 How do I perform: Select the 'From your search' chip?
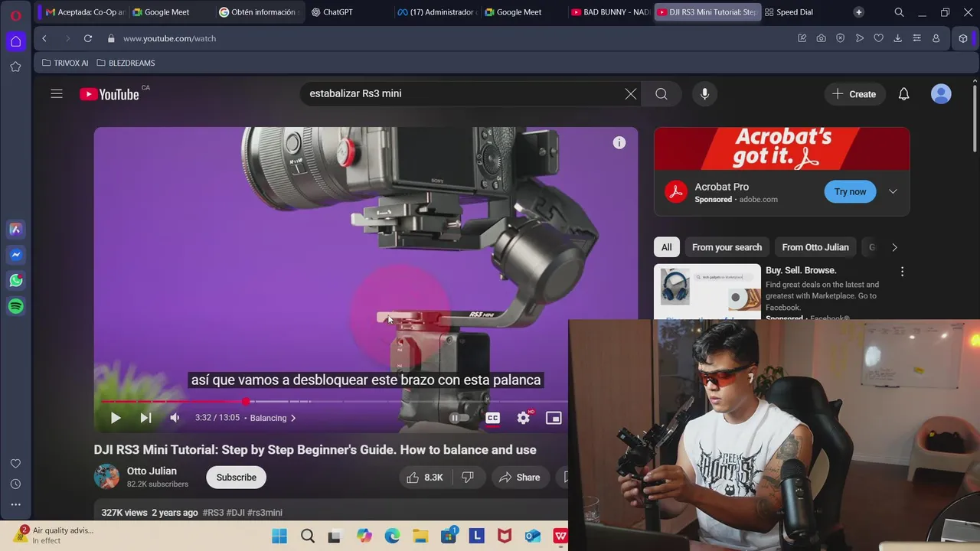(x=727, y=247)
